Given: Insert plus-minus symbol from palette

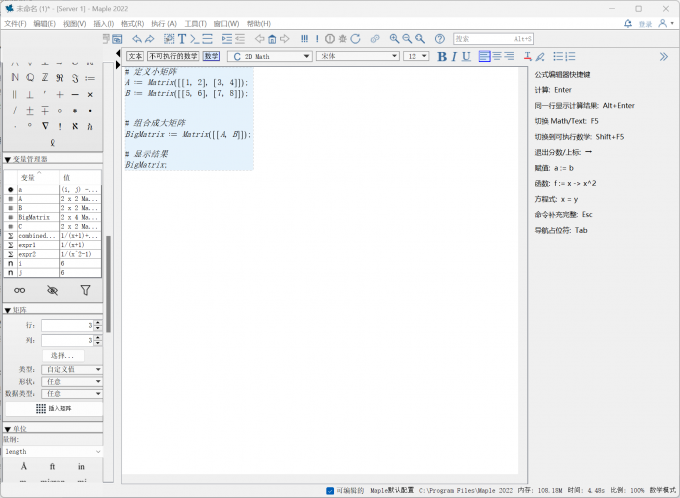Looking at the screenshot, I should [x=30, y=111].
